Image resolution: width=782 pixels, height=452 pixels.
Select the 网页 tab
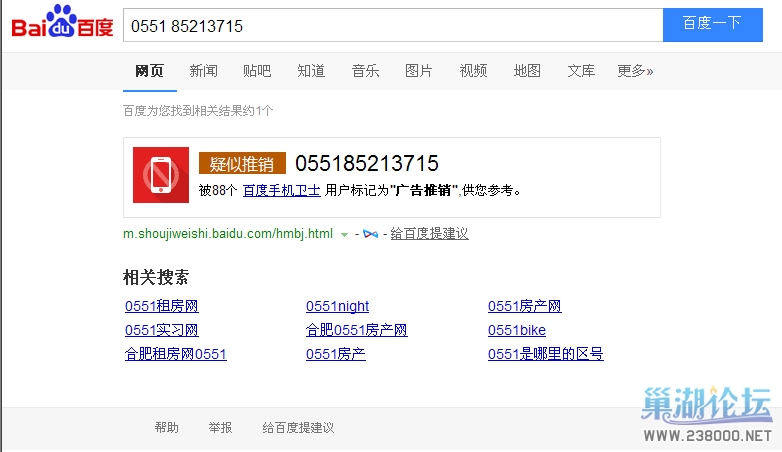point(150,71)
